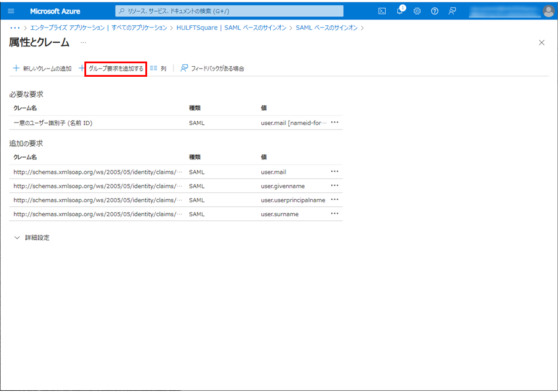Click フィードバックがある場合 link
558x392 pixels.
click(x=212, y=69)
